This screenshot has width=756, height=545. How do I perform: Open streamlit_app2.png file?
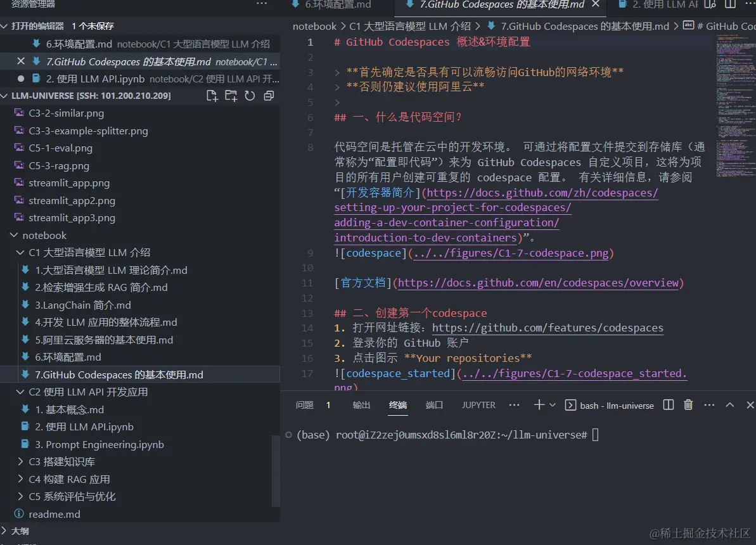[72, 200]
